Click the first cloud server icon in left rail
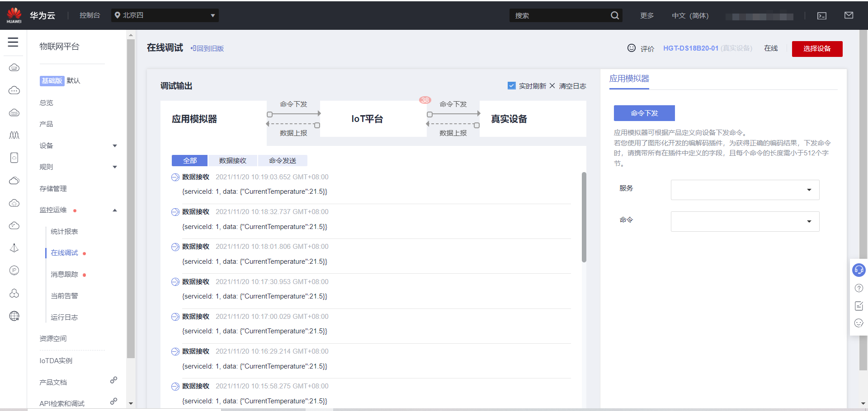Screen dimensions: 868x411 (x=14, y=68)
